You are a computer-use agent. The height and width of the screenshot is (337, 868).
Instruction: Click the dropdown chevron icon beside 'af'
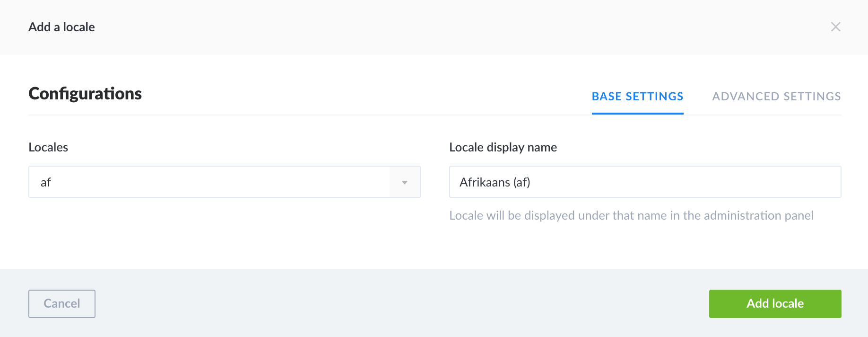(404, 181)
